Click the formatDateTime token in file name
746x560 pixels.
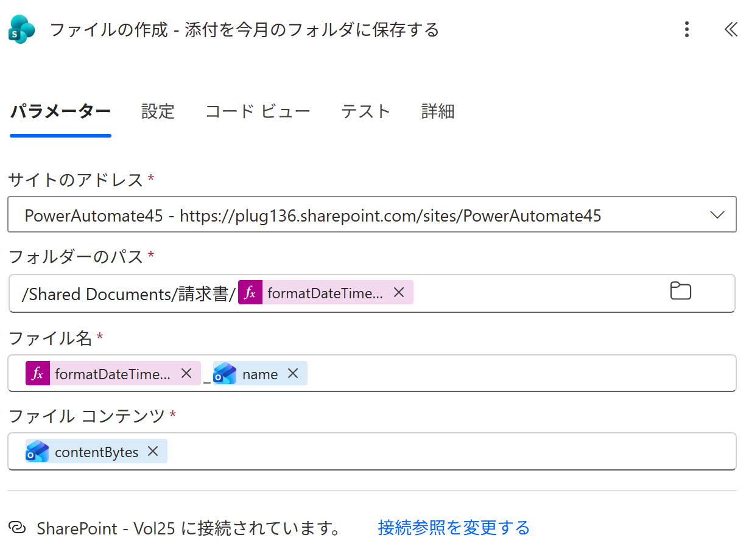pyautogui.click(x=113, y=374)
